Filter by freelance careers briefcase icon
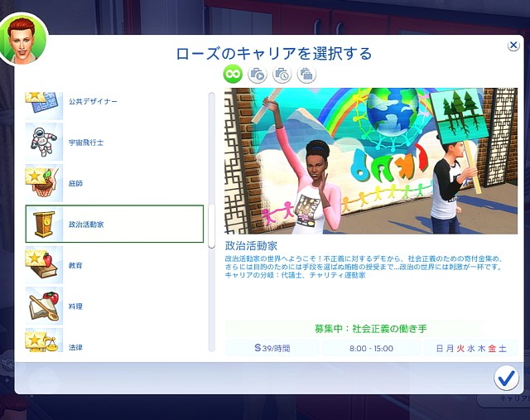This screenshot has width=530, height=420. click(306, 74)
